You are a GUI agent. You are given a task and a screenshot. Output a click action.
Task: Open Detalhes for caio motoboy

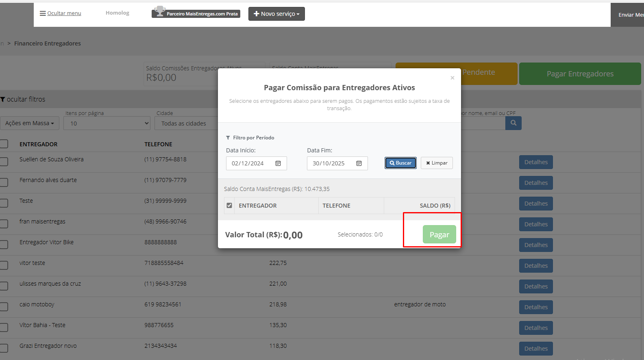pos(536,307)
